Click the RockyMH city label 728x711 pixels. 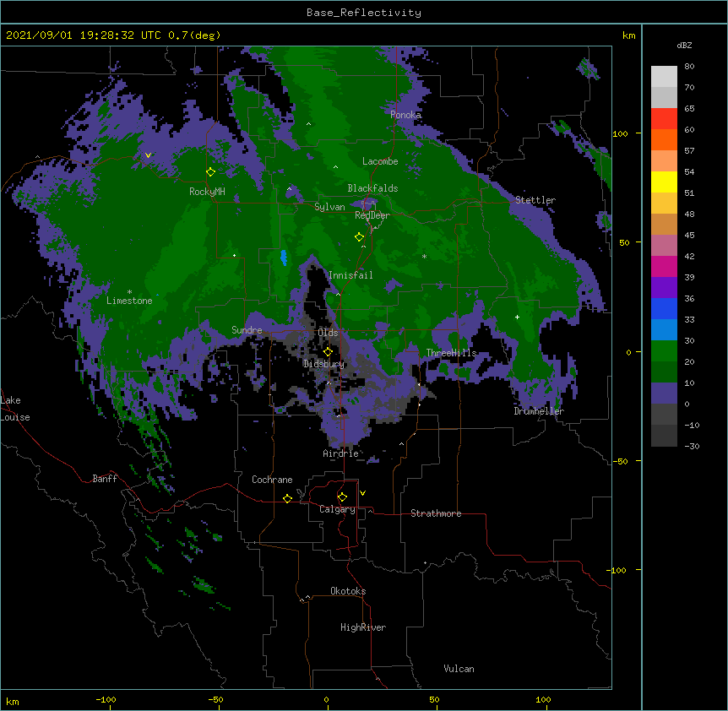click(x=207, y=192)
